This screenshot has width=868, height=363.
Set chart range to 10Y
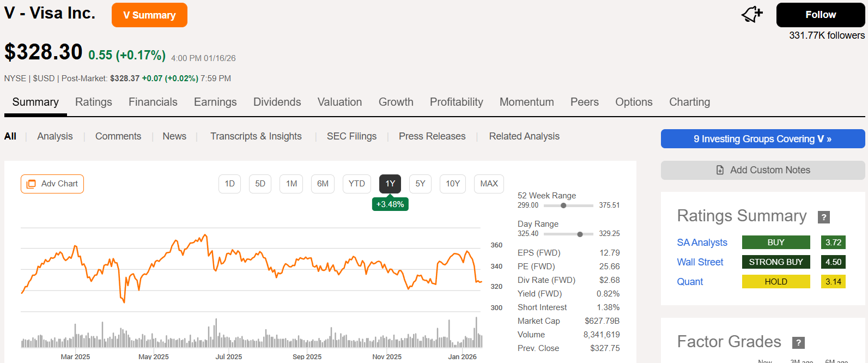(x=453, y=184)
